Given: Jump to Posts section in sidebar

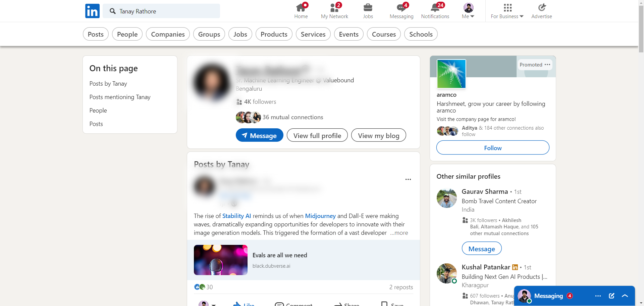Looking at the screenshot, I should [x=96, y=124].
